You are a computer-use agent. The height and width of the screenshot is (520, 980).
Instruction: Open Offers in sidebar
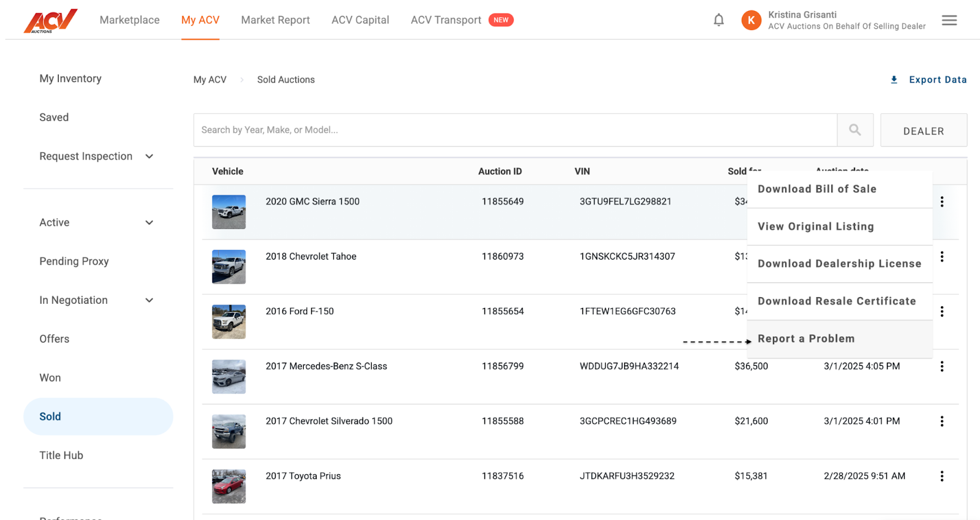pyautogui.click(x=55, y=339)
